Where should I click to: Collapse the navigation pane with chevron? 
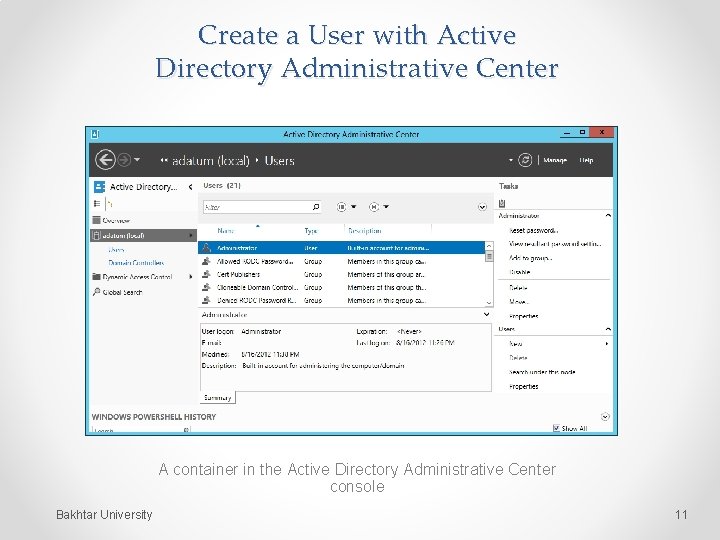[191, 187]
